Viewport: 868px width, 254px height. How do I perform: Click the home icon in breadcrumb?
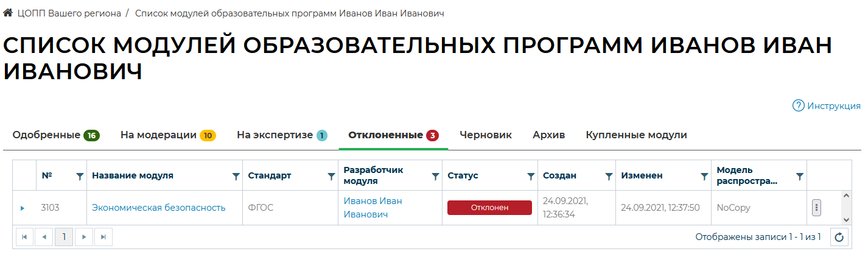click(9, 13)
